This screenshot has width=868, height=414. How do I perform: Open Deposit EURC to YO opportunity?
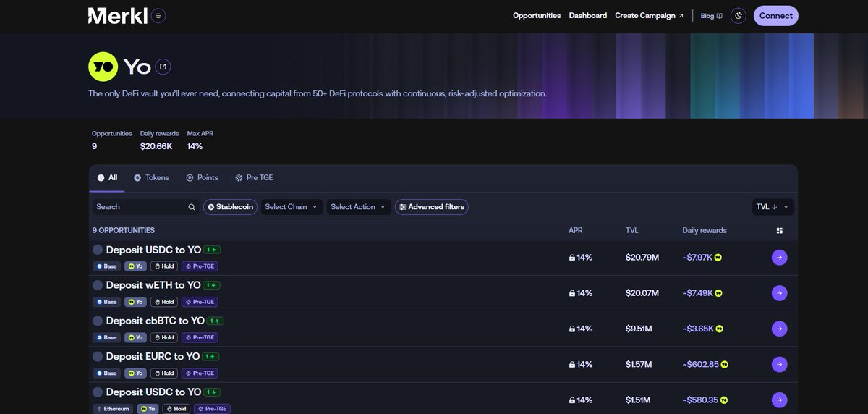click(153, 356)
